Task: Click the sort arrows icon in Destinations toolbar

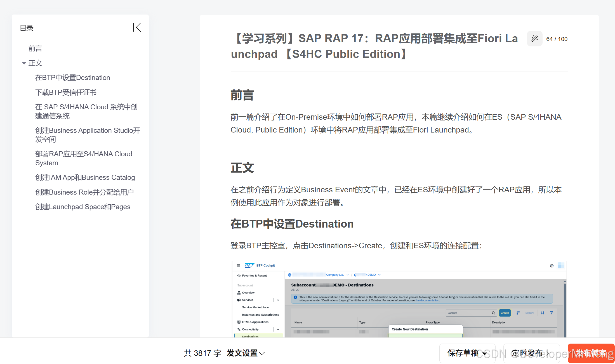Action: (x=543, y=313)
